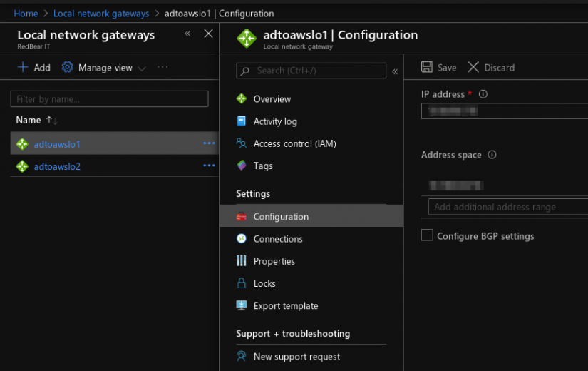588x371 pixels.
Task: Select Configuration under Settings
Action: pyautogui.click(x=311, y=216)
